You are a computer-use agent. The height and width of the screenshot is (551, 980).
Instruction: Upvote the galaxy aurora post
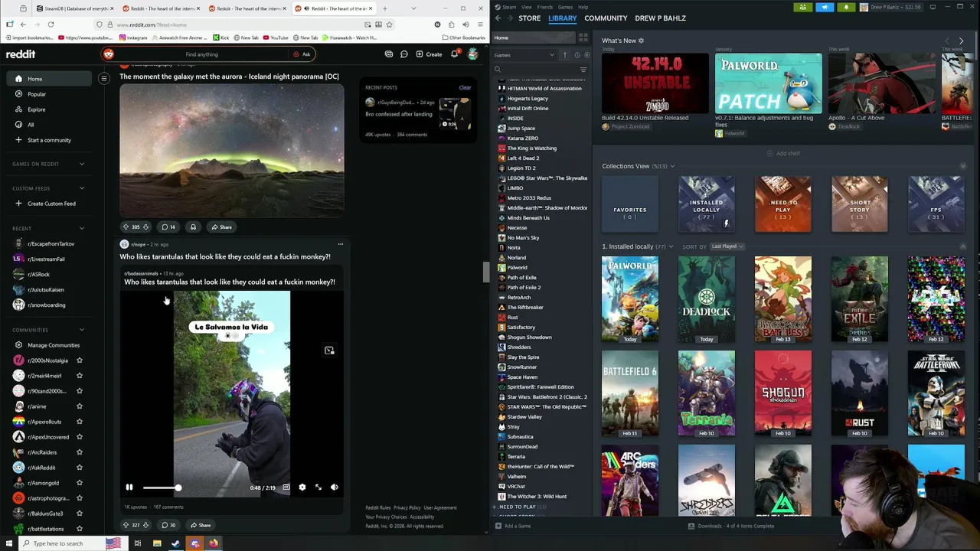126,227
